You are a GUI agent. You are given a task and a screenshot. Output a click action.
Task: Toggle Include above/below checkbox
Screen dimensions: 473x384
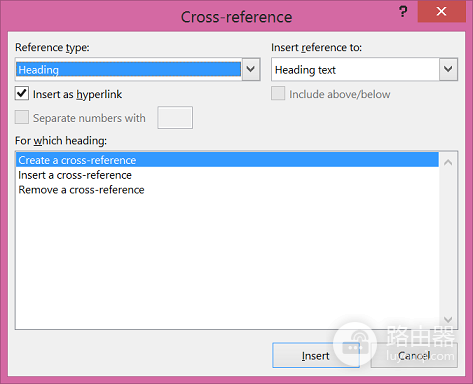[x=278, y=94]
